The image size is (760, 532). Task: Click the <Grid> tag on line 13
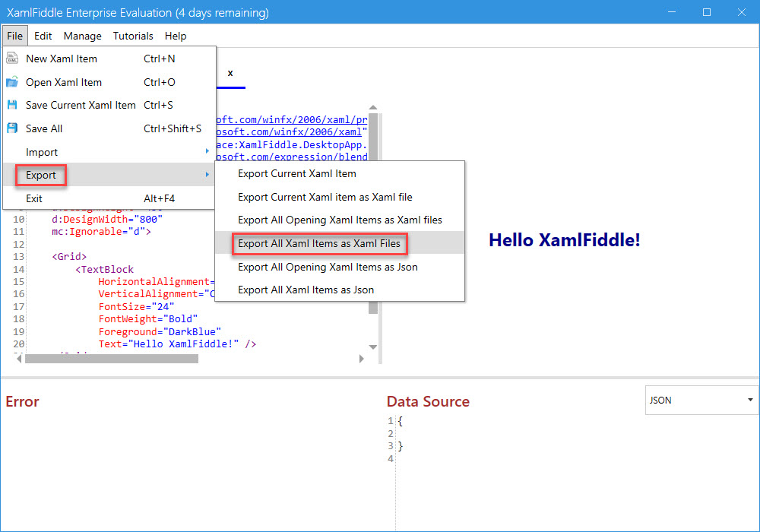click(x=69, y=256)
